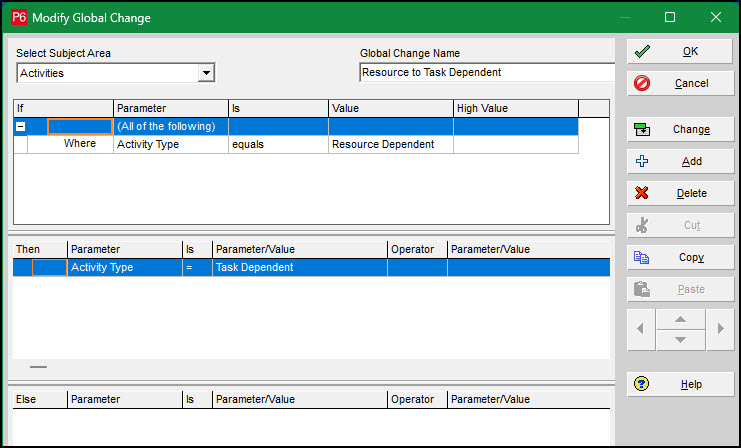Click the move down arrow button
The image size is (741, 448).
[x=680, y=340]
